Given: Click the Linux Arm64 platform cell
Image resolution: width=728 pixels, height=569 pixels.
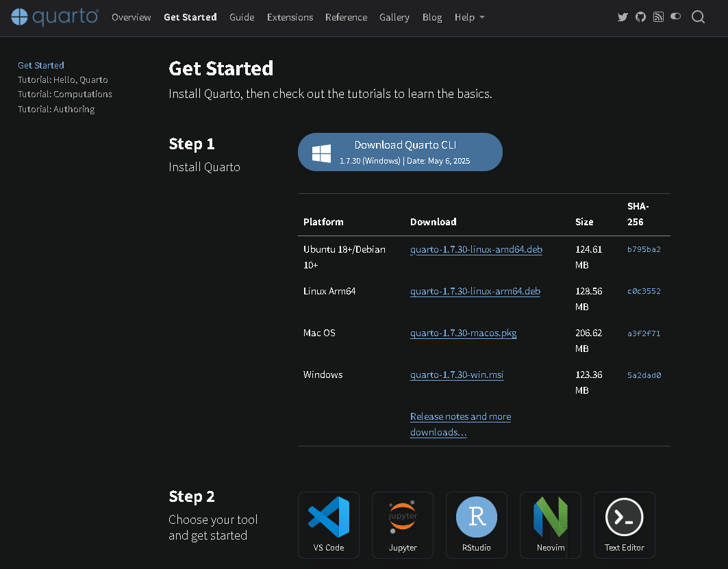Looking at the screenshot, I should [x=329, y=291].
